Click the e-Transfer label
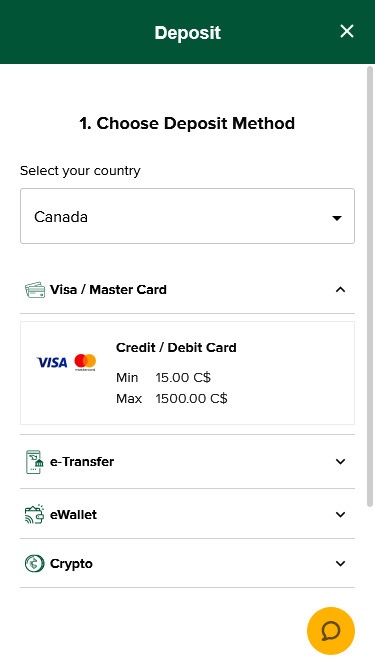 (x=82, y=462)
